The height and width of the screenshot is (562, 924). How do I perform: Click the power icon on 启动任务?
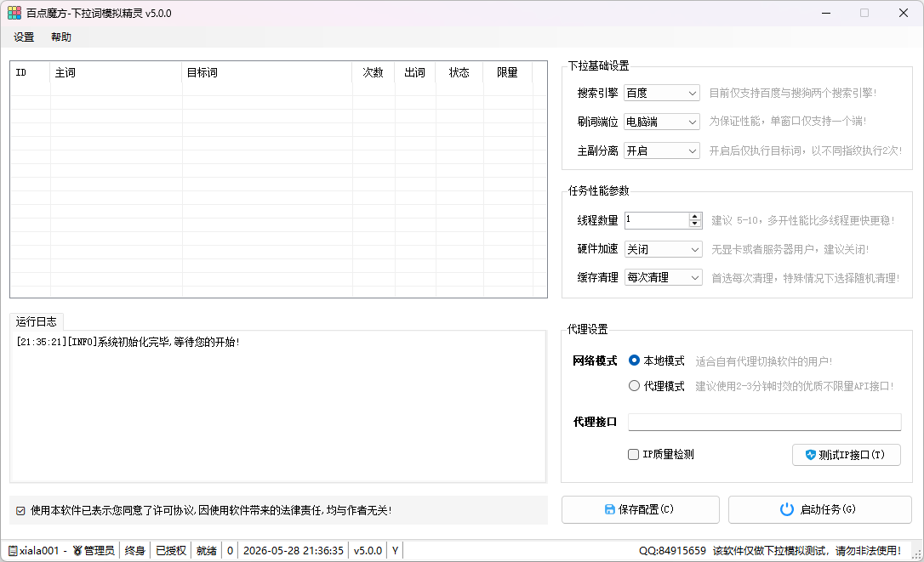point(787,509)
